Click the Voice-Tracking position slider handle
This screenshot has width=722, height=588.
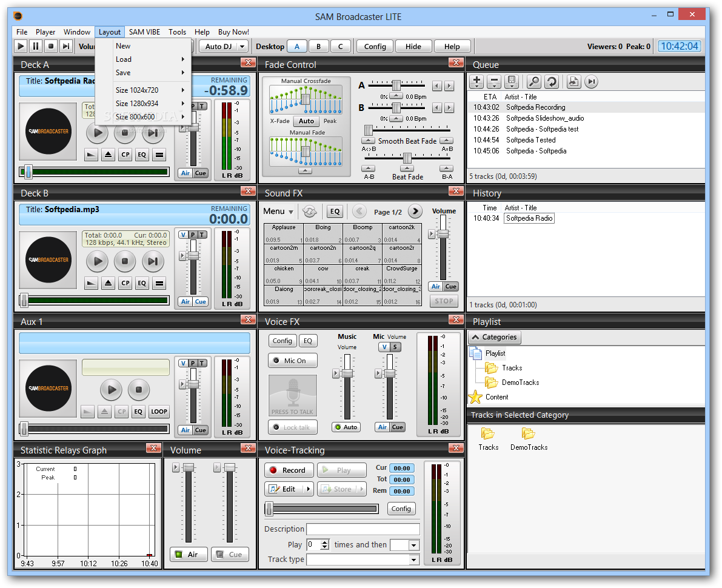coord(269,509)
